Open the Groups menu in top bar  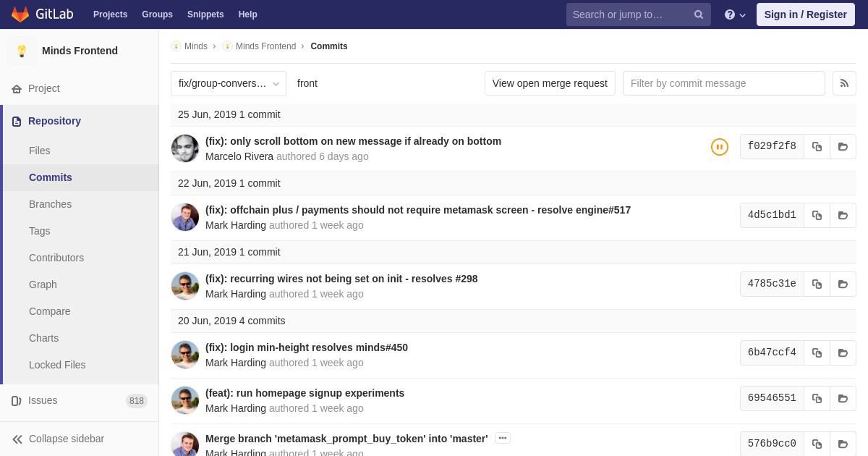pyautogui.click(x=157, y=14)
